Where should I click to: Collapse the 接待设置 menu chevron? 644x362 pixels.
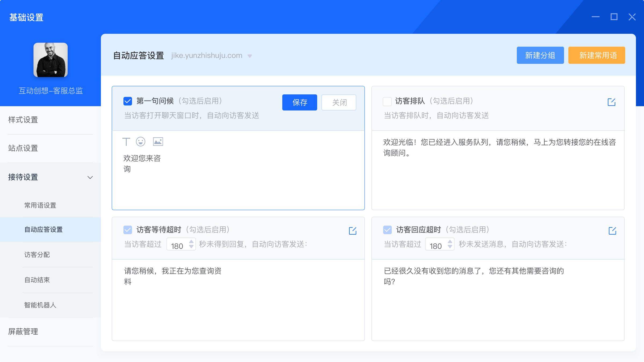coord(90,177)
